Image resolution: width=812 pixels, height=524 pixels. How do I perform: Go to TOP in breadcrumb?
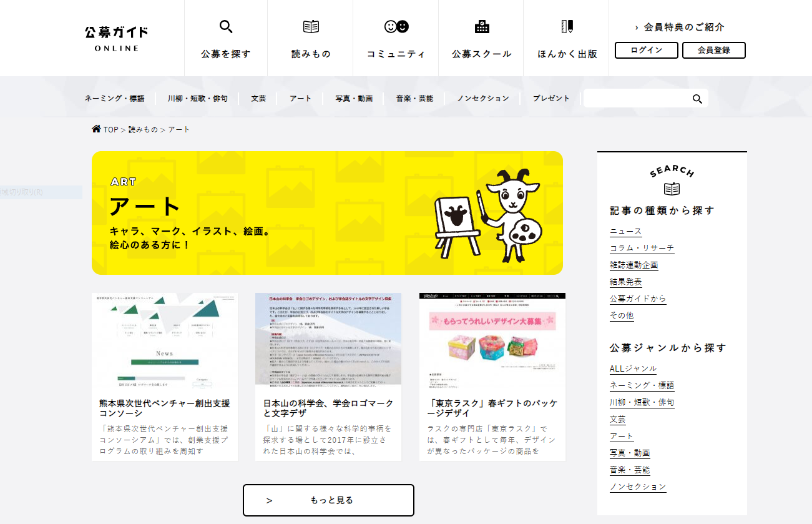[x=110, y=129]
